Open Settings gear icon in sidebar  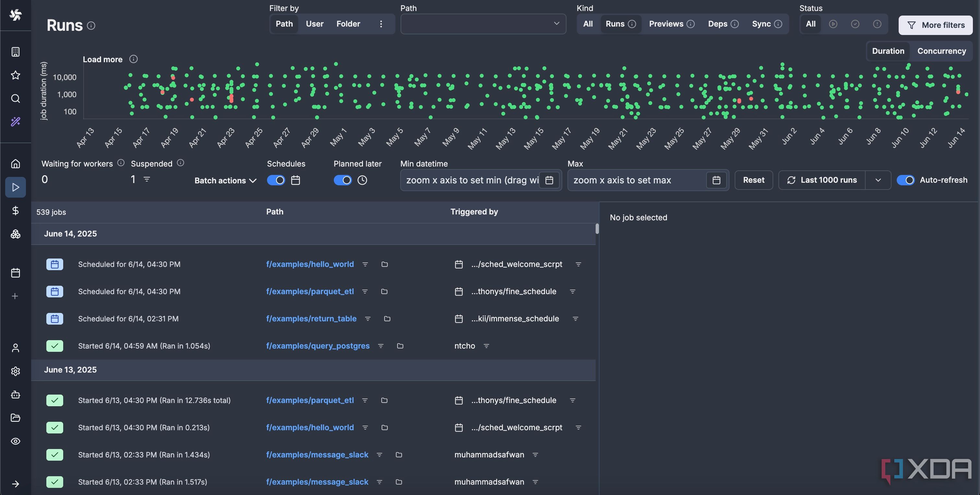(15, 371)
